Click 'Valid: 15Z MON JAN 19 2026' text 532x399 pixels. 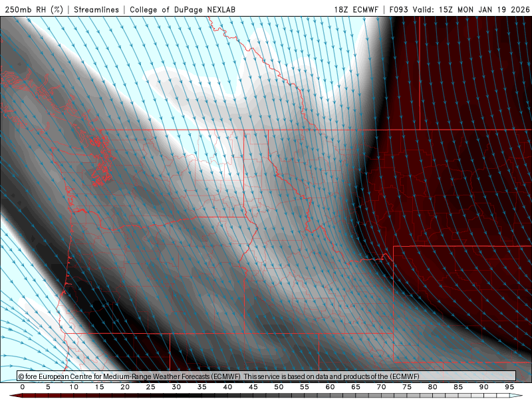click(x=471, y=9)
